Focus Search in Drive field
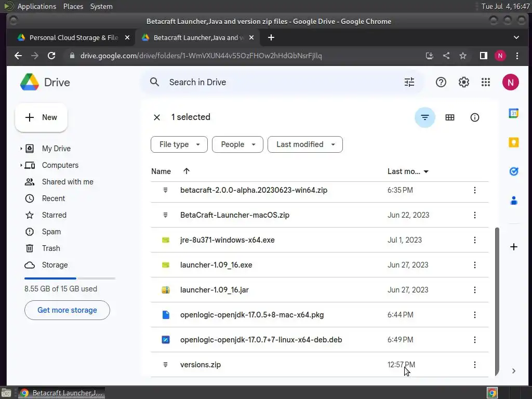Screen dimensions: 532x399 tap(282, 82)
